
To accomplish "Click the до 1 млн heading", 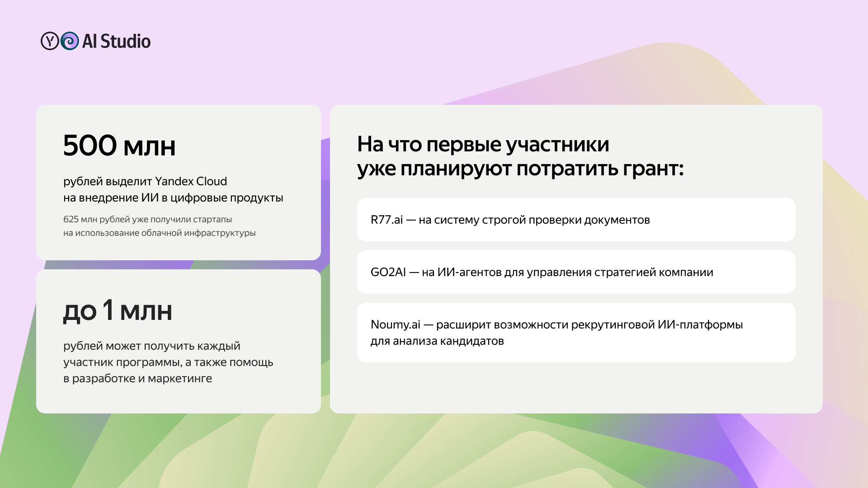I will (118, 311).
